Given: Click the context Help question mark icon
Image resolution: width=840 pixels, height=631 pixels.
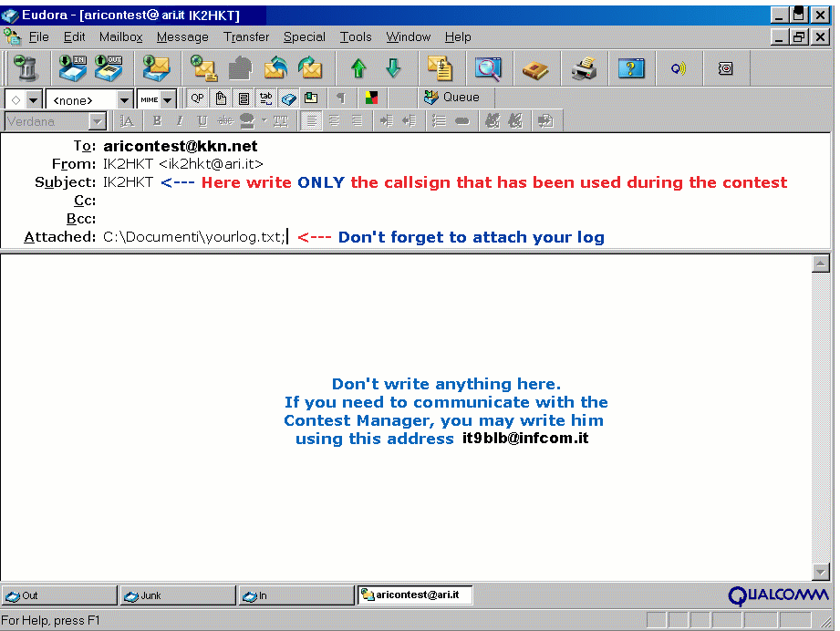Looking at the screenshot, I should click(631, 68).
